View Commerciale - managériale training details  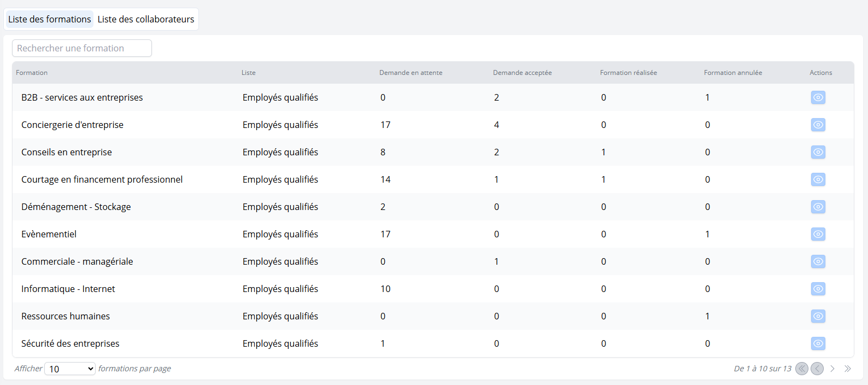point(818,261)
